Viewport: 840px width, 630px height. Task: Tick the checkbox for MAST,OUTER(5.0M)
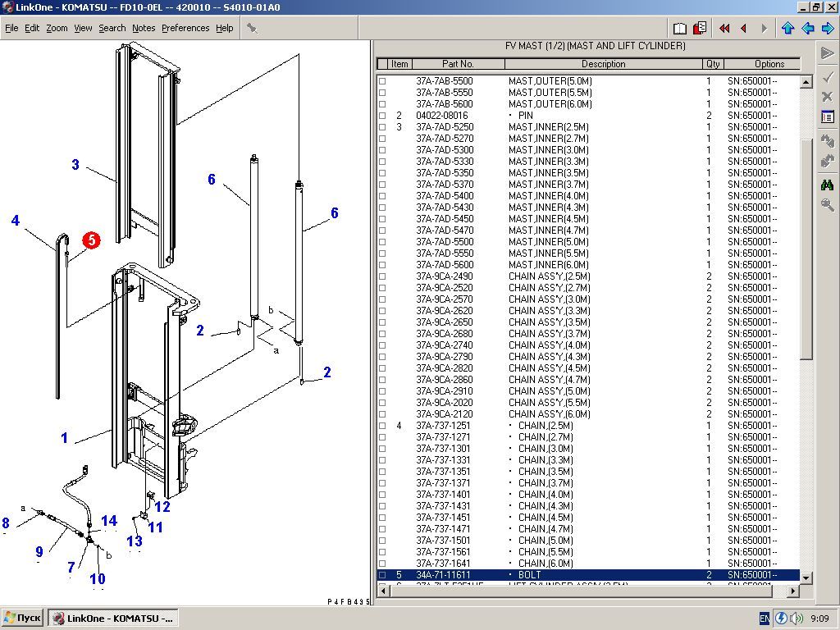[x=382, y=81]
